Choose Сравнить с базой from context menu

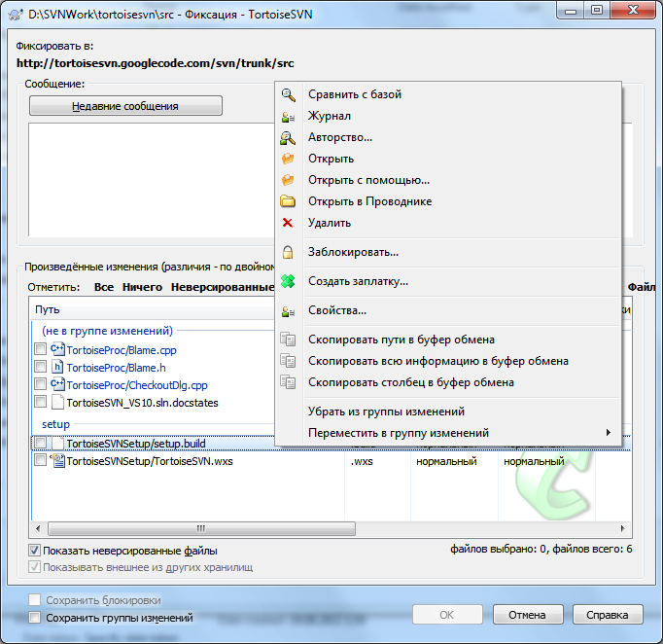pos(448,94)
